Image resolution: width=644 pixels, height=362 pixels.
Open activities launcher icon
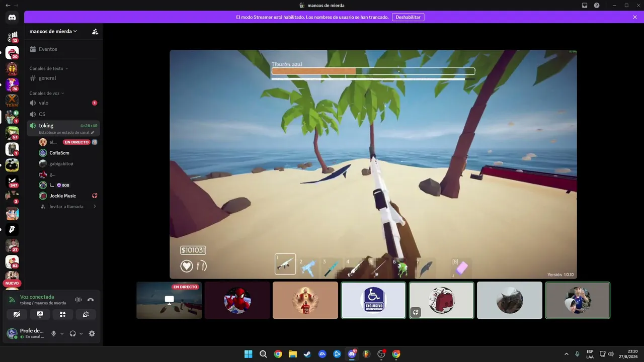click(x=63, y=314)
